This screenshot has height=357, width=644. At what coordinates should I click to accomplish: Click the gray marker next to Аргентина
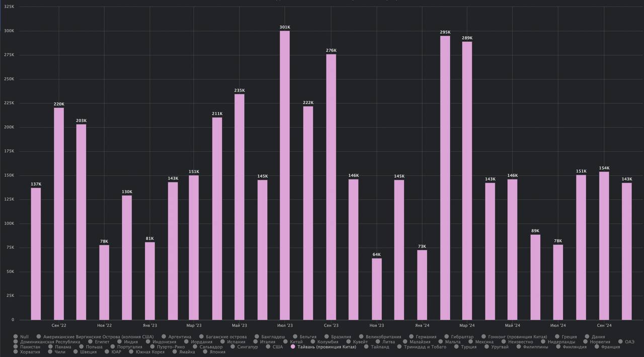click(164, 337)
